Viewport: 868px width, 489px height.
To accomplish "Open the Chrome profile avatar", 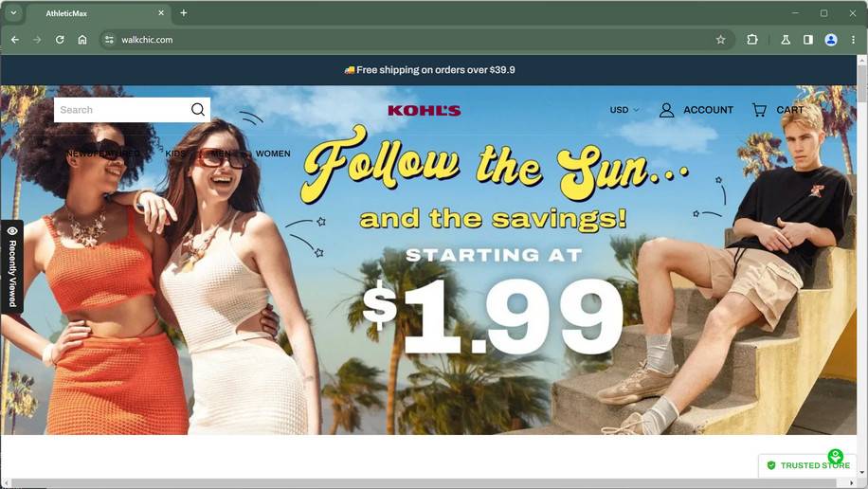I will [830, 40].
